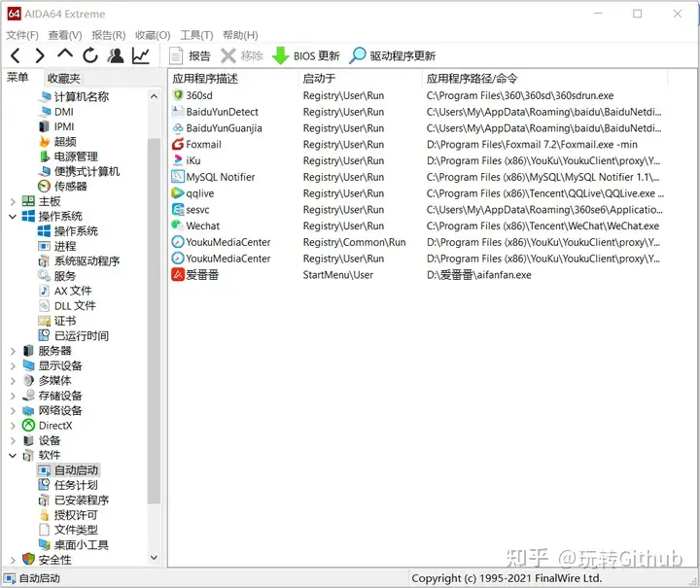Select the 进程 tree item

[57, 246]
